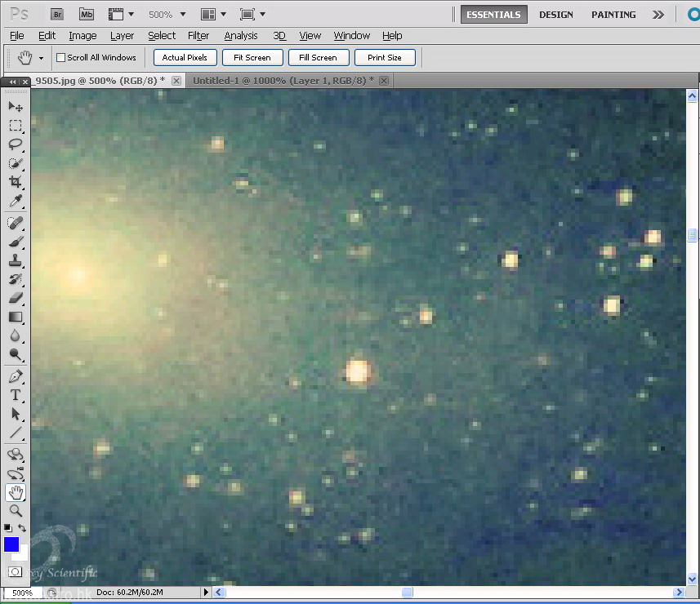Enable the Scroll All Windows checkbox
Image resolution: width=700 pixels, height=604 pixels.
(60, 58)
